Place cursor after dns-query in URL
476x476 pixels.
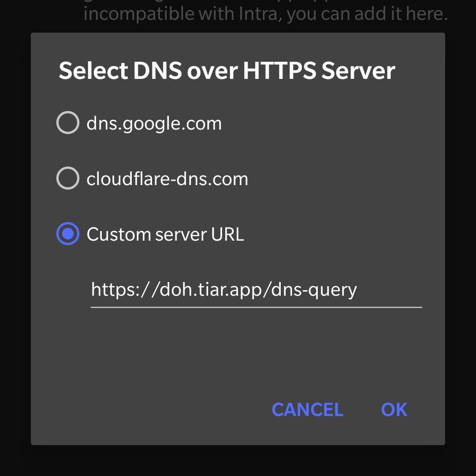(357, 290)
